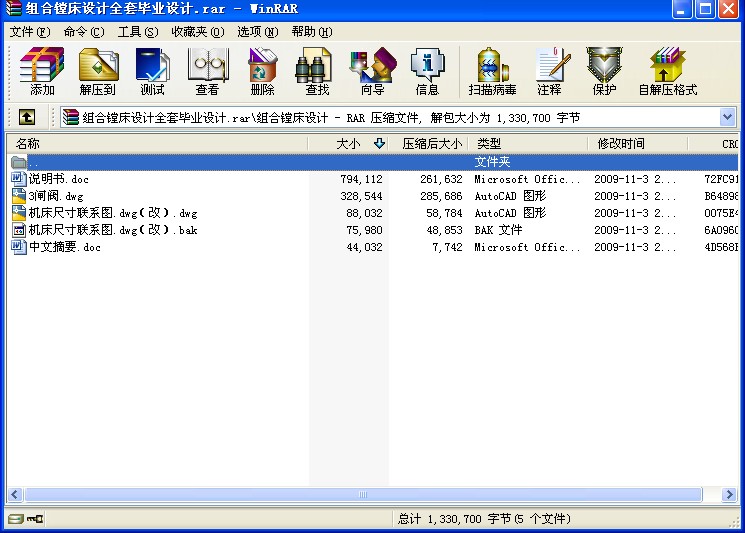Screen dimensions: 745x533
Task: Click the drive icon in status bar
Action: click(x=15, y=519)
